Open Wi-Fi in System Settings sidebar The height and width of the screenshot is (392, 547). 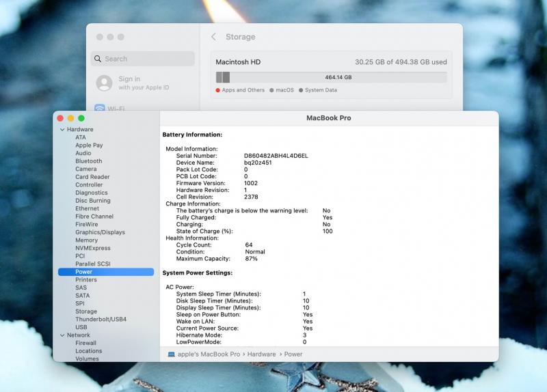click(x=110, y=109)
